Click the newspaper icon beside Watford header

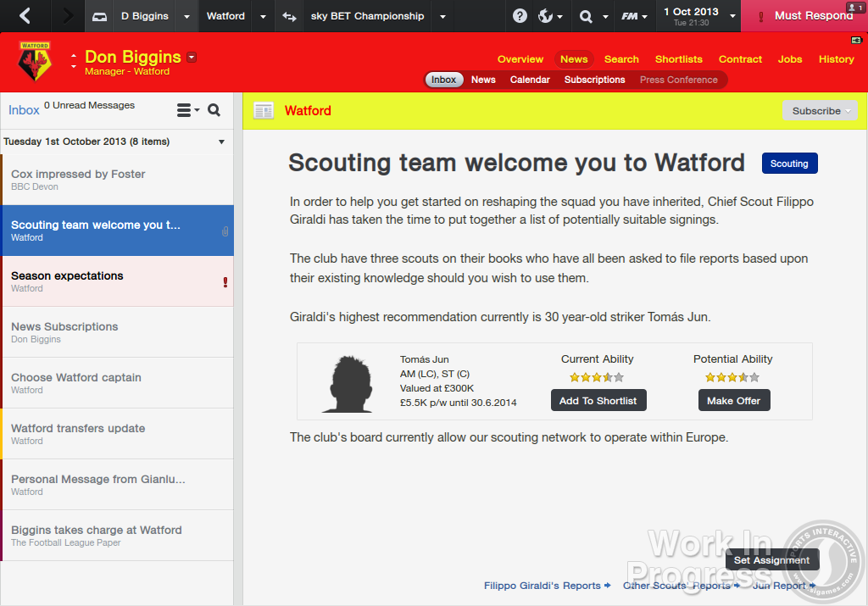(264, 111)
